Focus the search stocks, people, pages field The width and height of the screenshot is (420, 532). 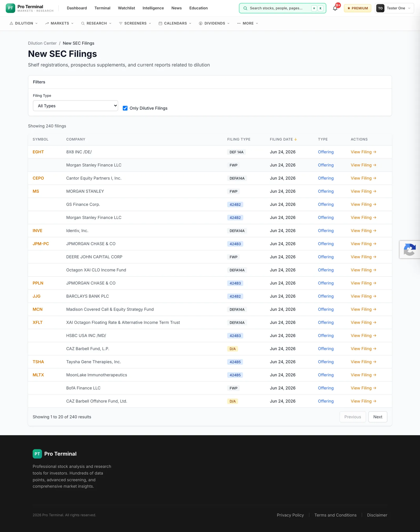coord(282,8)
